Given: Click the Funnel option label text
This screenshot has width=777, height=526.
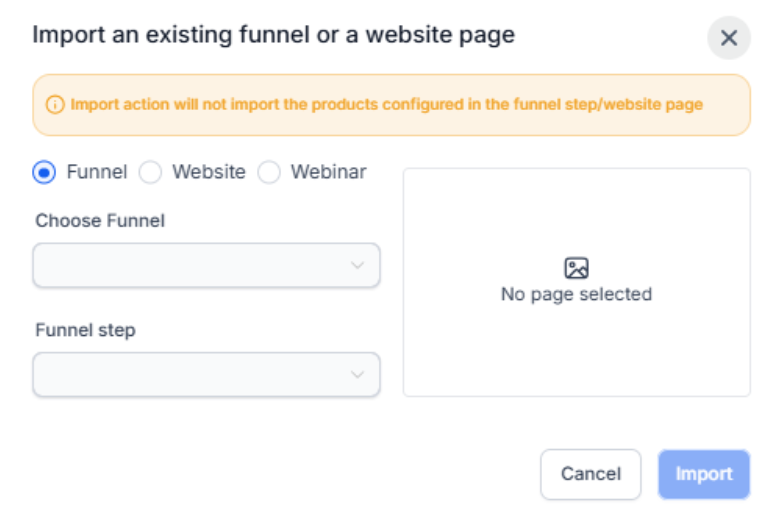Looking at the screenshot, I should coord(97,172).
